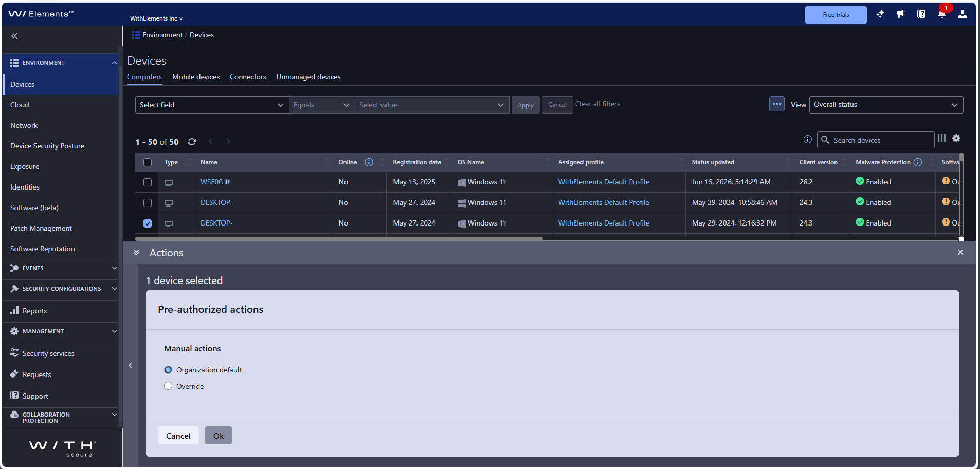
Task: Click the three-dots more options button
Action: tap(777, 104)
